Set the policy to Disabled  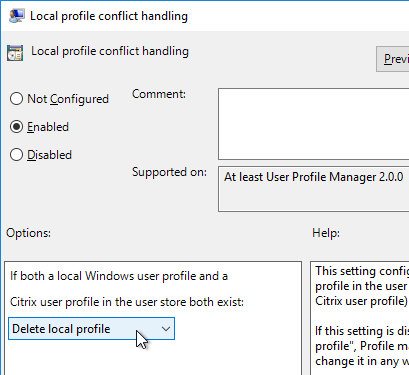pos(16,155)
